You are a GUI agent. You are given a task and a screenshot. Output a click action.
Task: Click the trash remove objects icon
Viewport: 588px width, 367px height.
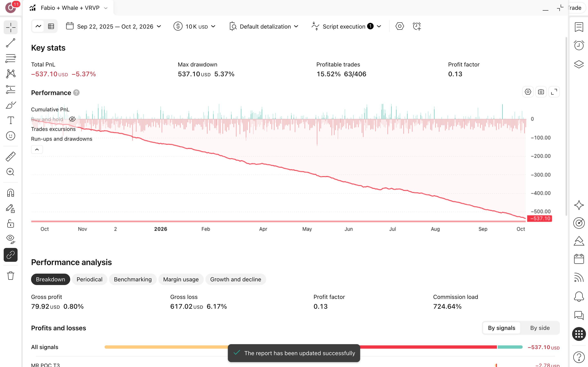(10, 276)
